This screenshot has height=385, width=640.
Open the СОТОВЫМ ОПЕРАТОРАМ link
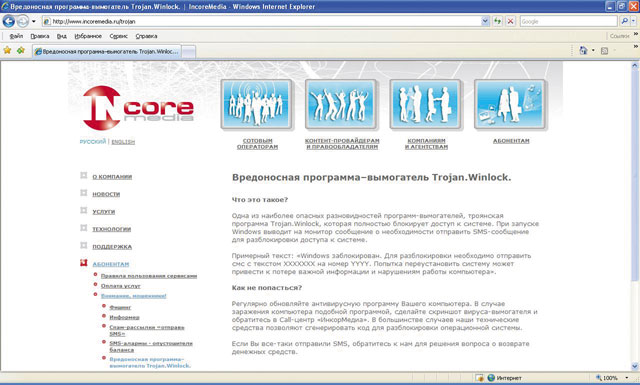click(x=257, y=144)
